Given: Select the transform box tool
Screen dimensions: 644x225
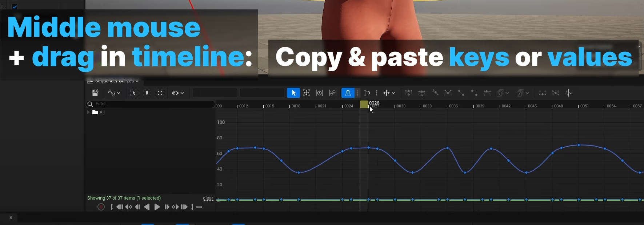Looking at the screenshot, I should click(307, 93).
